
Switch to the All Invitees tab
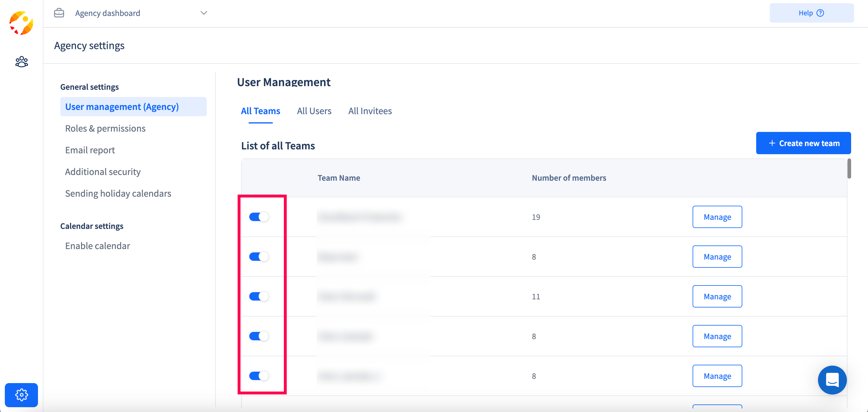click(370, 111)
